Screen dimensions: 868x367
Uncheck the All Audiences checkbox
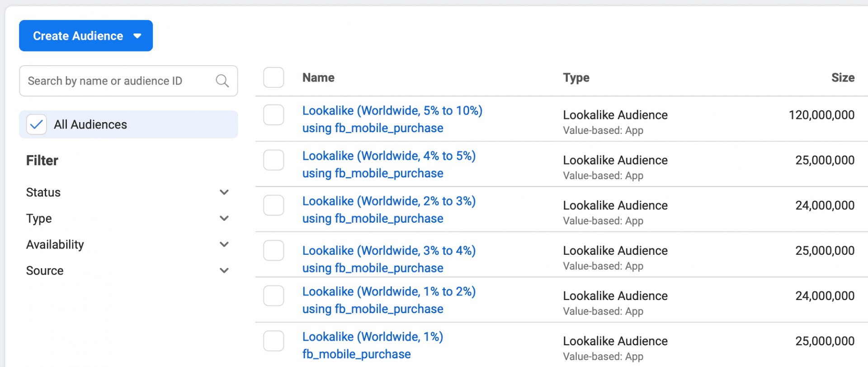pos(36,124)
